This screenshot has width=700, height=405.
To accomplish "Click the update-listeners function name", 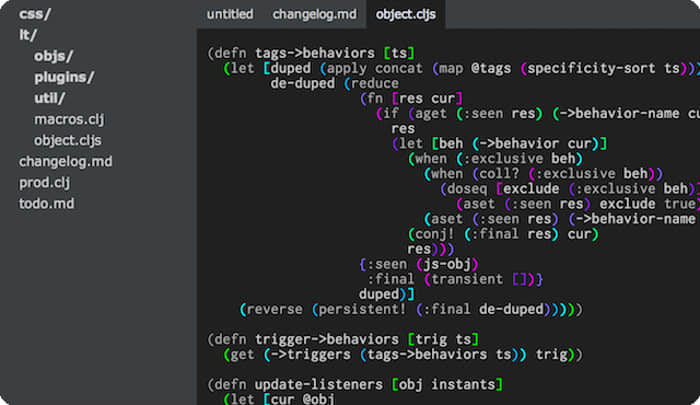I will pyautogui.click(x=319, y=384).
